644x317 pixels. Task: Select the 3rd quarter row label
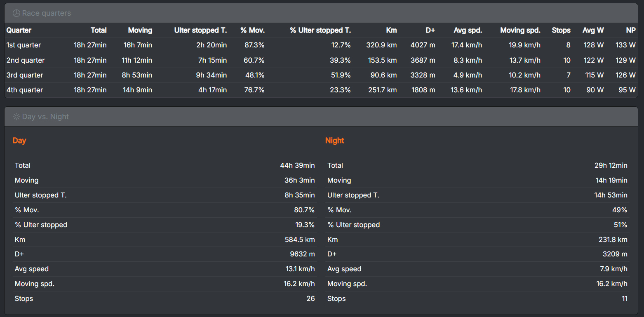pyautogui.click(x=25, y=75)
